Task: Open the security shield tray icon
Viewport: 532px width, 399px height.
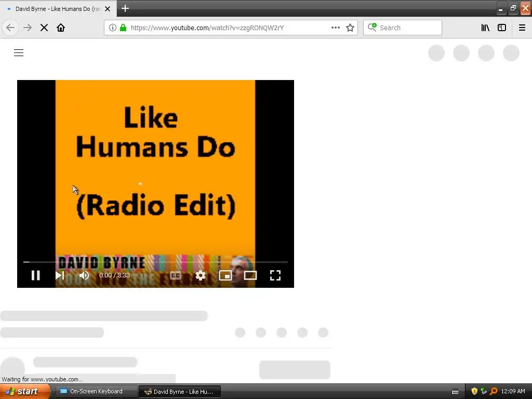Action: (x=474, y=392)
